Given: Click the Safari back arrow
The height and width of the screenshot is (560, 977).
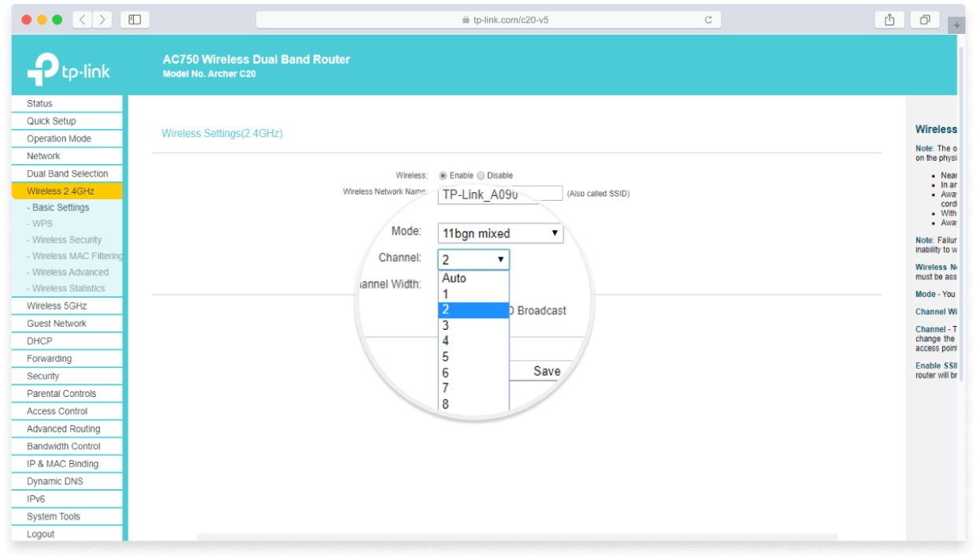Looking at the screenshot, I should [83, 20].
